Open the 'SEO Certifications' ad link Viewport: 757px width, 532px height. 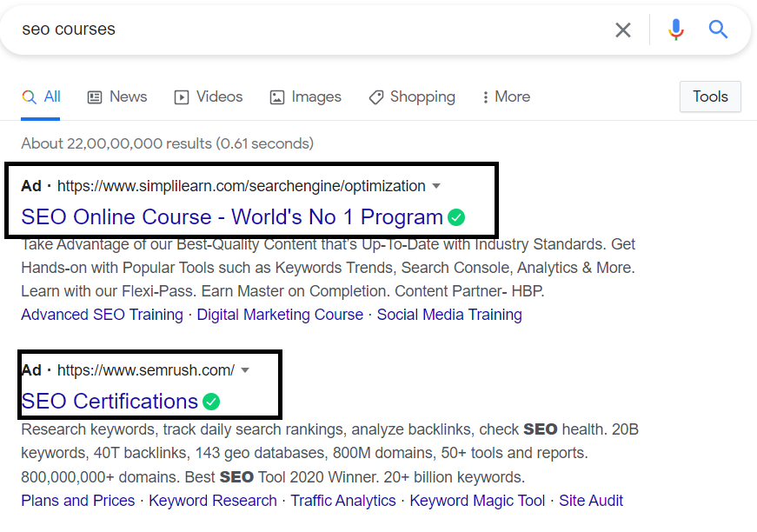[110, 402]
